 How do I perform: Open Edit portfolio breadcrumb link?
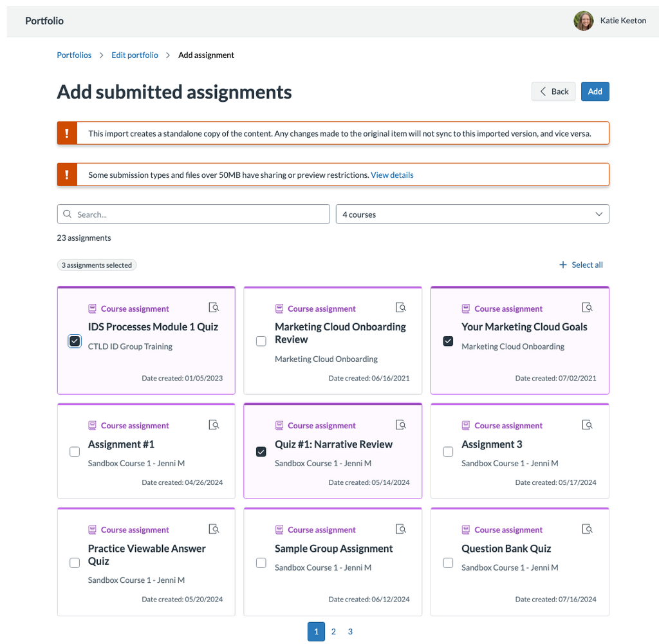point(135,55)
